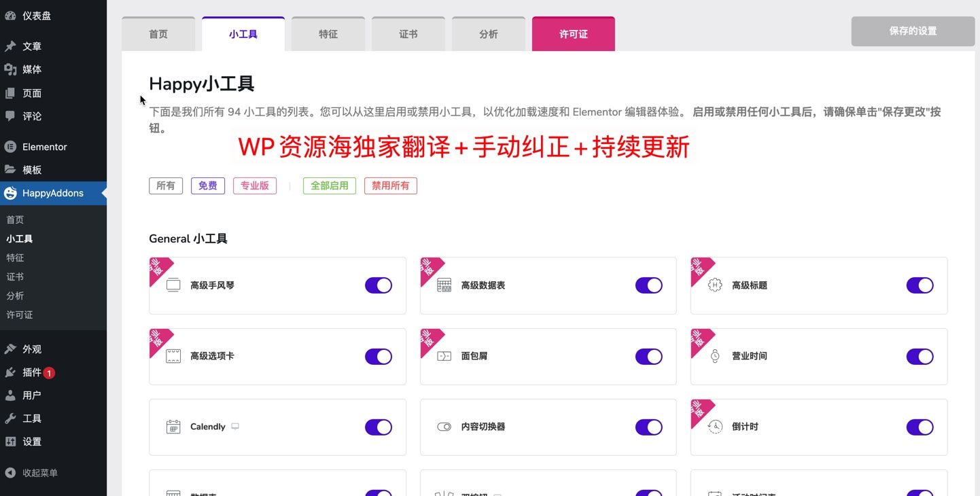
Task: Click the 用户 person icon
Action: coord(10,395)
